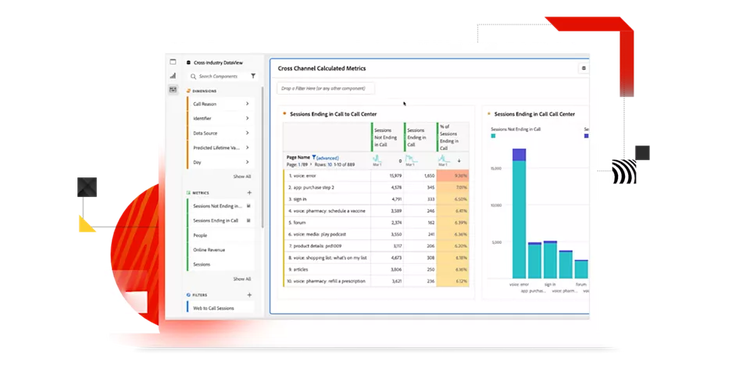Click the plus icon next to Filters

tap(249, 295)
